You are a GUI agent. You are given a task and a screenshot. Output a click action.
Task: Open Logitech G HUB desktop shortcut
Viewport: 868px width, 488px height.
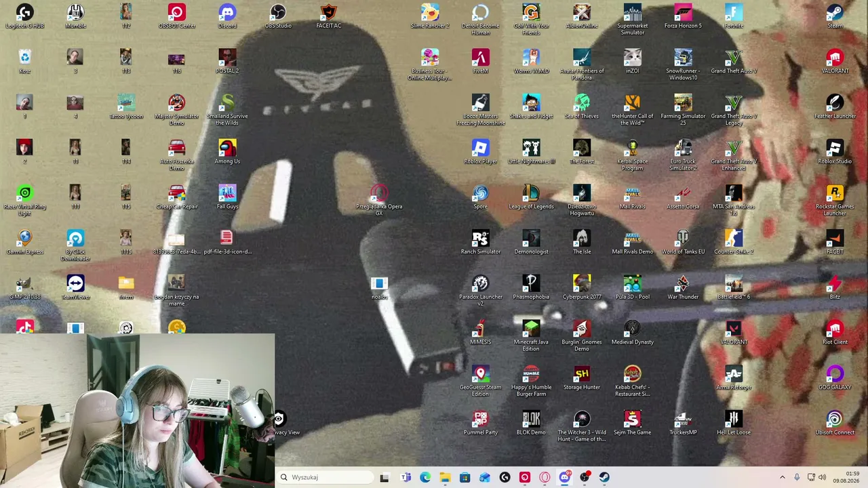tap(24, 16)
